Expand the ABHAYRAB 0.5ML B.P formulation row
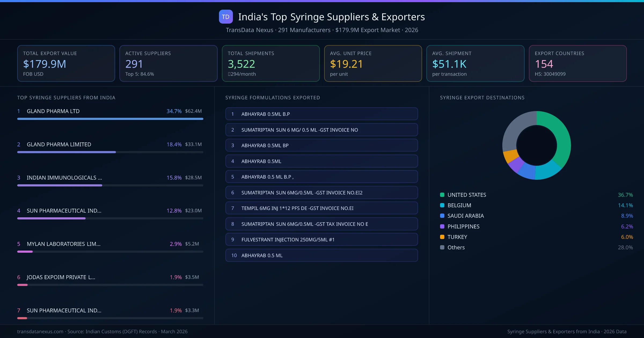644x338 pixels. pyautogui.click(x=321, y=114)
